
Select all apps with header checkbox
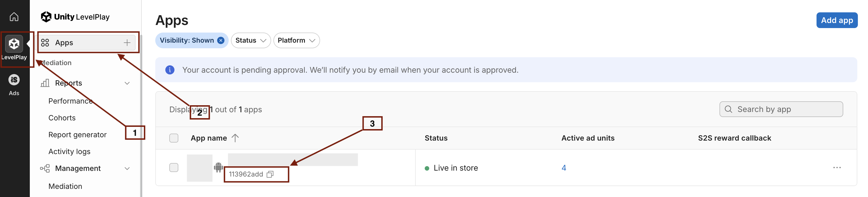[x=174, y=138]
